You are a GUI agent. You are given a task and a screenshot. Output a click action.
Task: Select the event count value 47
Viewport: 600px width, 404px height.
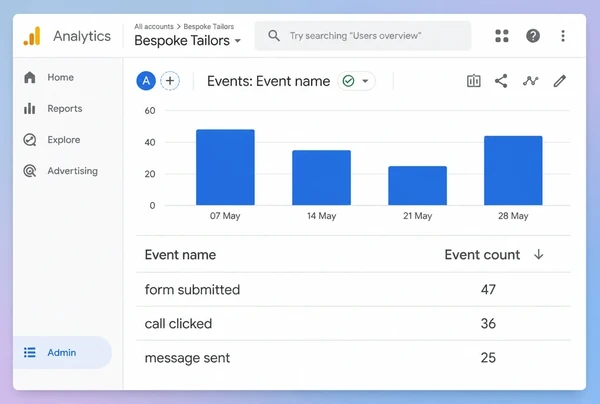click(x=488, y=290)
